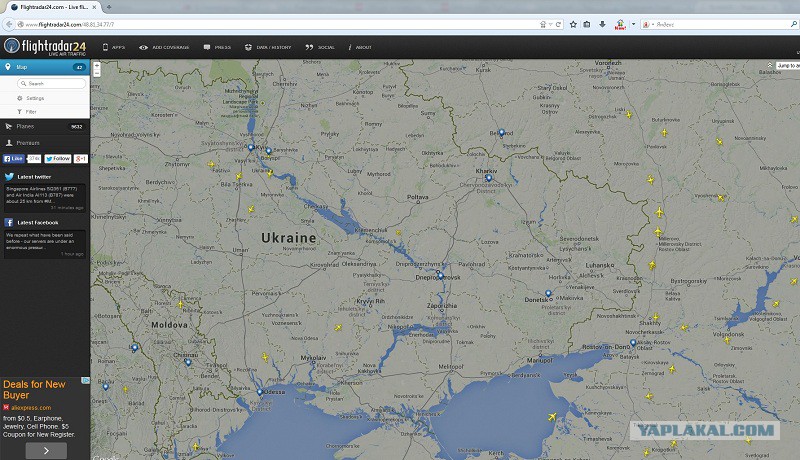Open the Premium section
The width and height of the screenshot is (800, 460).
point(45,143)
